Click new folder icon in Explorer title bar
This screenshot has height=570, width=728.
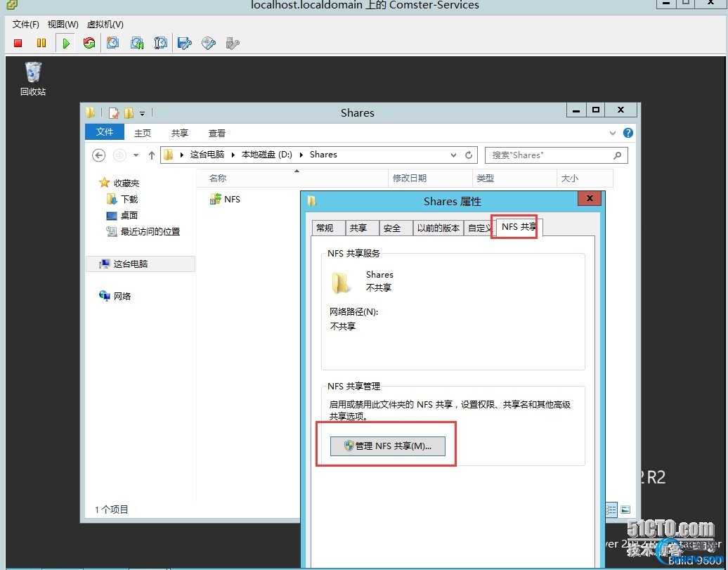coord(129,113)
